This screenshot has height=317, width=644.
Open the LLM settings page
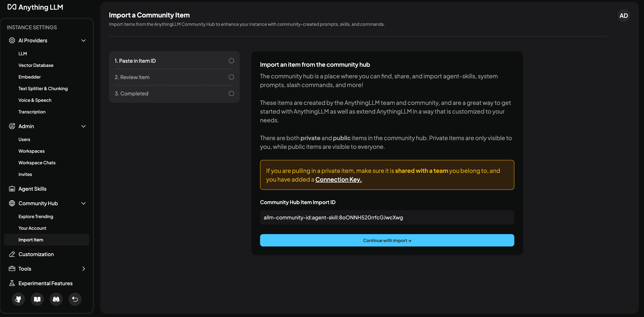tap(23, 54)
